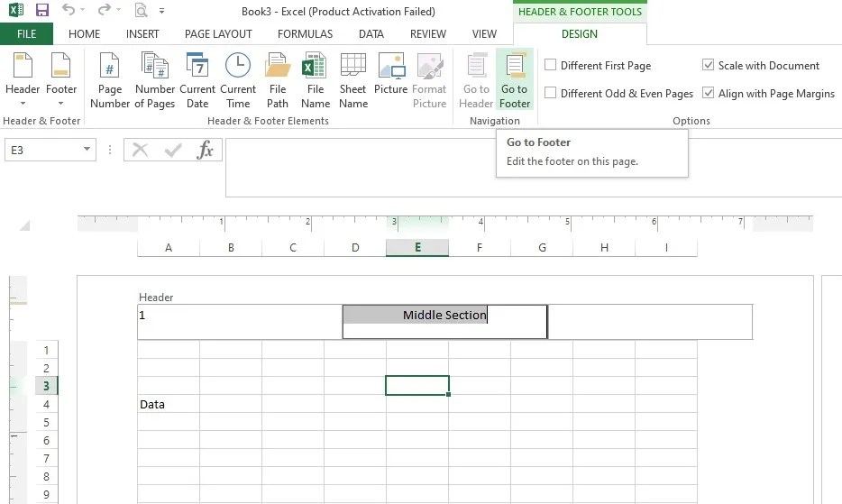Select row 3 header

coord(46,386)
